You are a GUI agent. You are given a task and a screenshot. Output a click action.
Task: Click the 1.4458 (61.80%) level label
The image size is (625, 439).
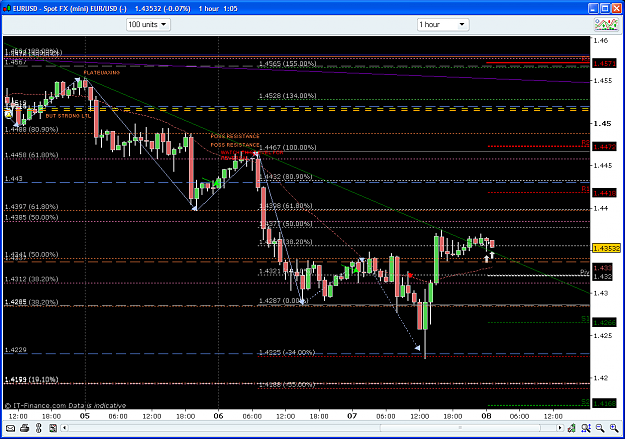click(x=31, y=155)
